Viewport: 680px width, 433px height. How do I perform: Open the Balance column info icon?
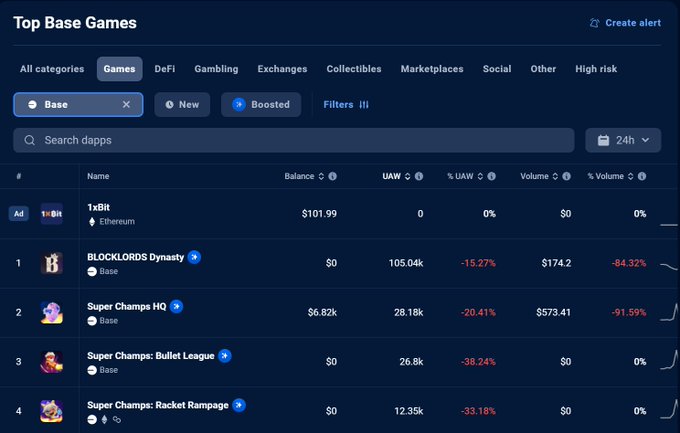point(333,176)
